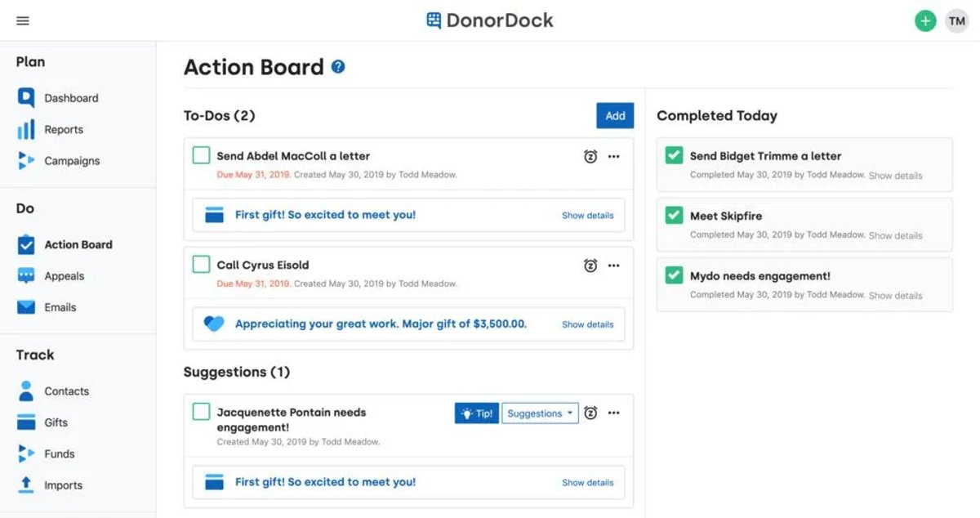The height and width of the screenshot is (518, 980).
Task: Click the Tip! button
Action: [476, 413]
